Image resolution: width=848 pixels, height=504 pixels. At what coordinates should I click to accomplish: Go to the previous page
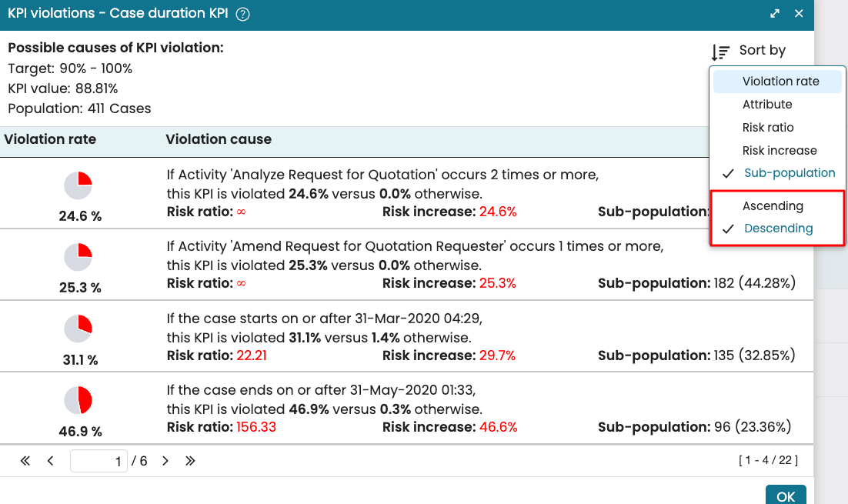(51, 461)
